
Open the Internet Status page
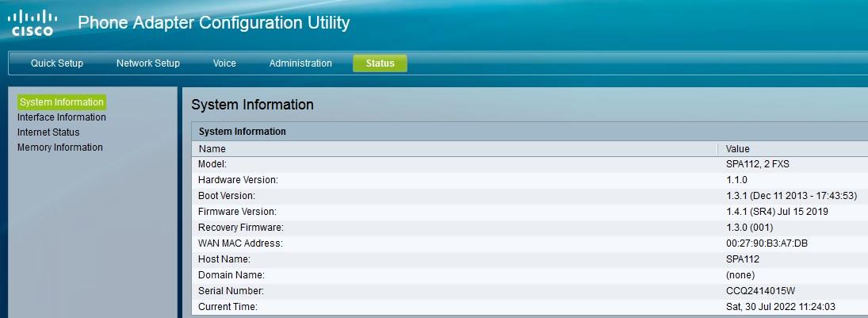(x=48, y=132)
